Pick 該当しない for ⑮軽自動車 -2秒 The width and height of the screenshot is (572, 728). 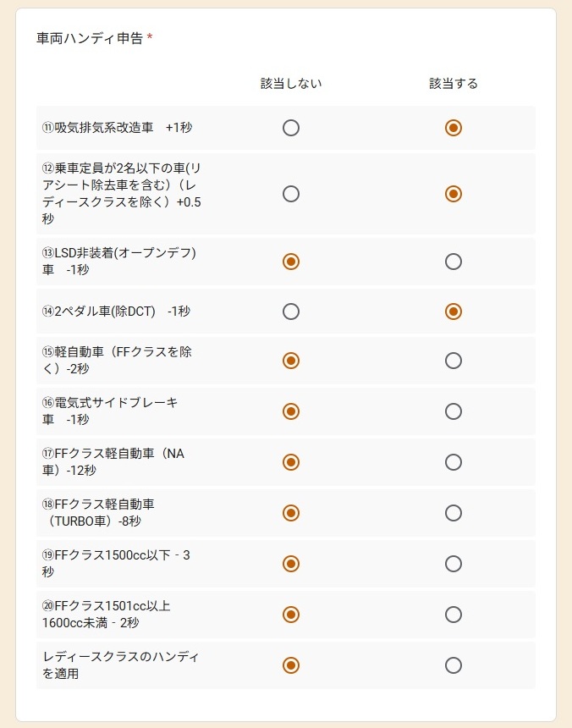pos(291,361)
